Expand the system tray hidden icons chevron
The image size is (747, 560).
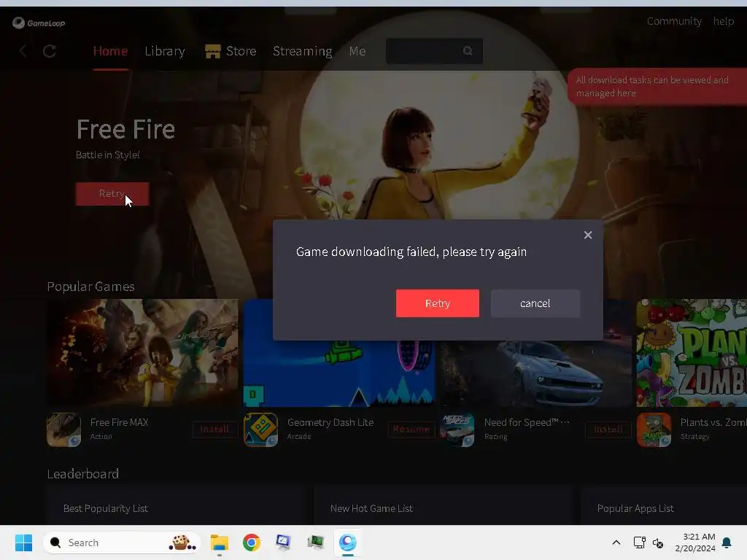click(x=616, y=542)
